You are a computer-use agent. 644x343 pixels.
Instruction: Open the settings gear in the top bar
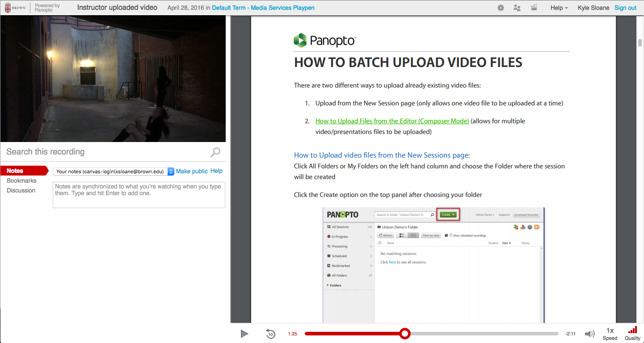pyautogui.click(x=501, y=8)
